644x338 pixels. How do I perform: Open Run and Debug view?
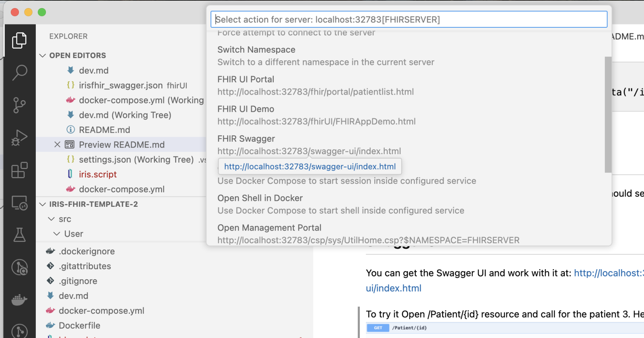tap(19, 138)
